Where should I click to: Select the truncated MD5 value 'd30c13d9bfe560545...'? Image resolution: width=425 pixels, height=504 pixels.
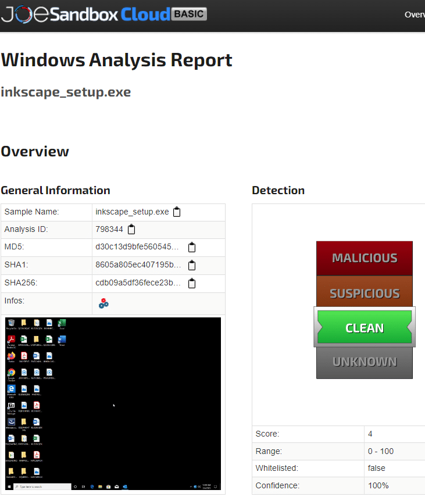tap(137, 246)
